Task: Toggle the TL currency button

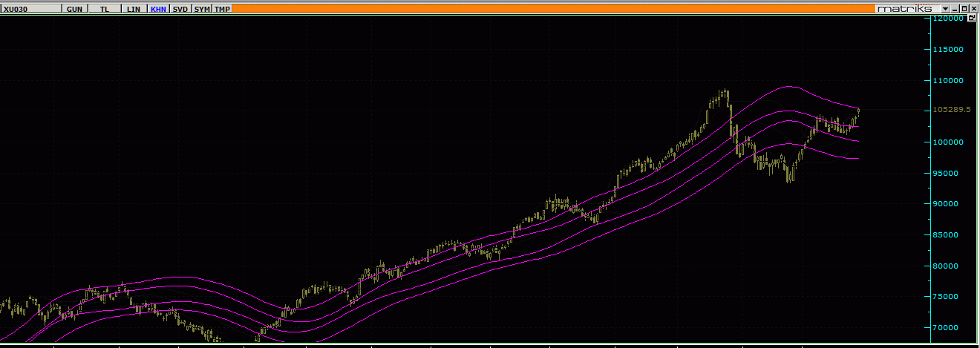Action: (x=105, y=9)
